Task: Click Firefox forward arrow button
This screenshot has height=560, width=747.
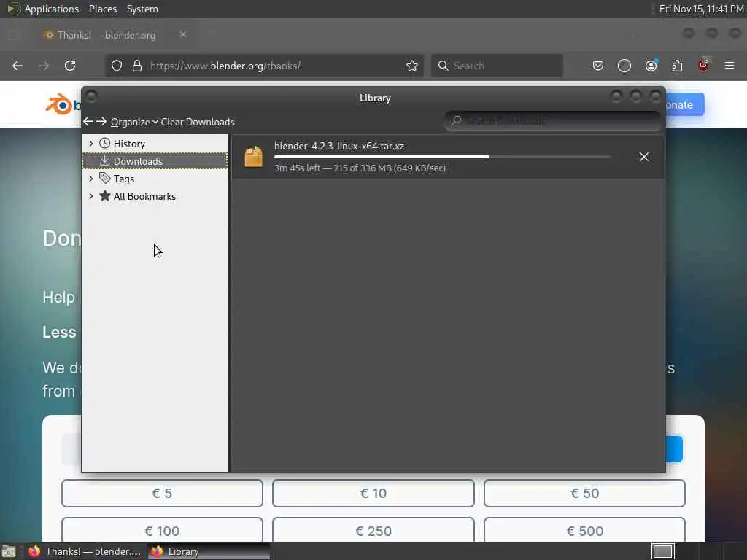Action: click(44, 66)
